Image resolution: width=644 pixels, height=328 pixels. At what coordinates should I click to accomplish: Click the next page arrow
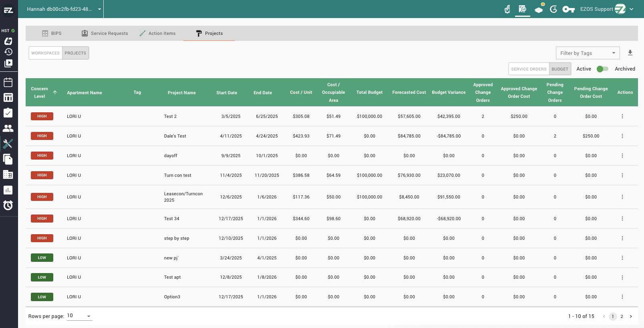(631, 316)
